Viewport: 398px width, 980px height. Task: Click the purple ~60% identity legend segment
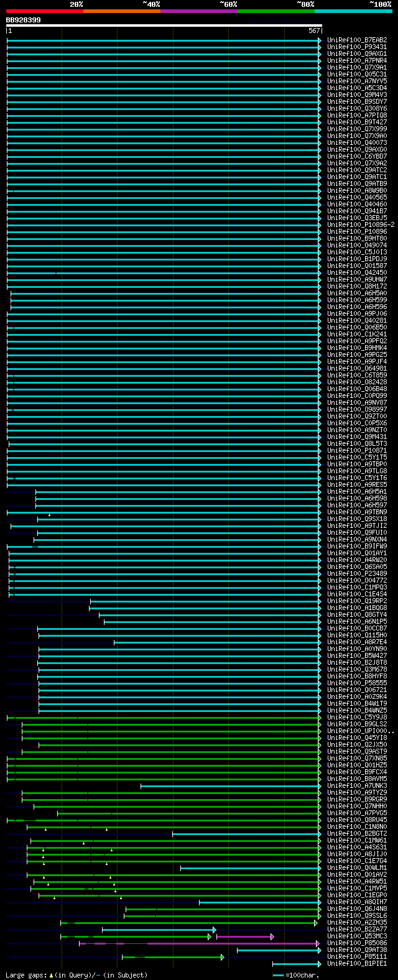(199, 11)
